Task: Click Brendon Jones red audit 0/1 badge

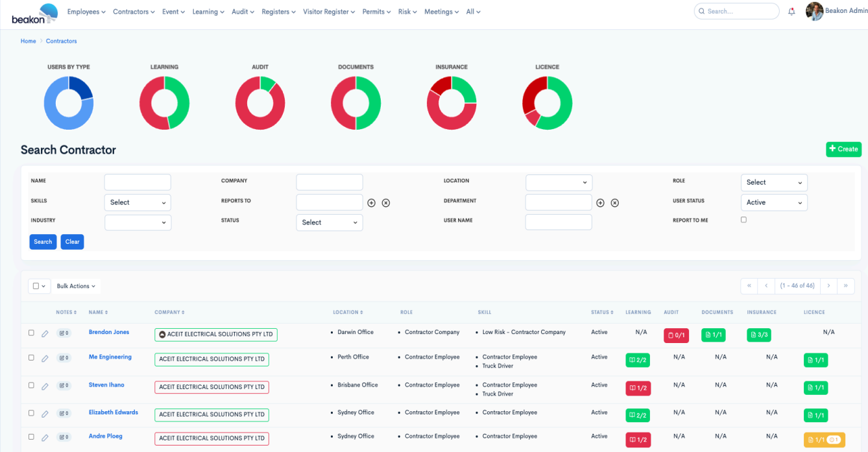Action: [x=676, y=335]
